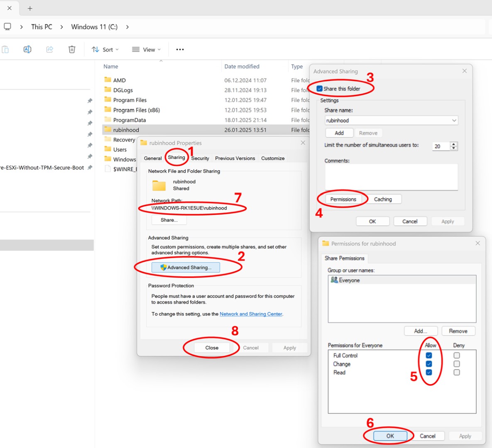The height and width of the screenshot is (448, 492).
Task: Select the Share Permissions tab
Action: (344, 258)
